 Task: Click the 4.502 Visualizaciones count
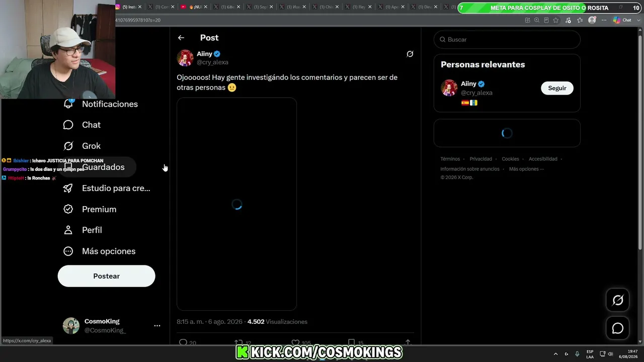(x=277, y=322)
